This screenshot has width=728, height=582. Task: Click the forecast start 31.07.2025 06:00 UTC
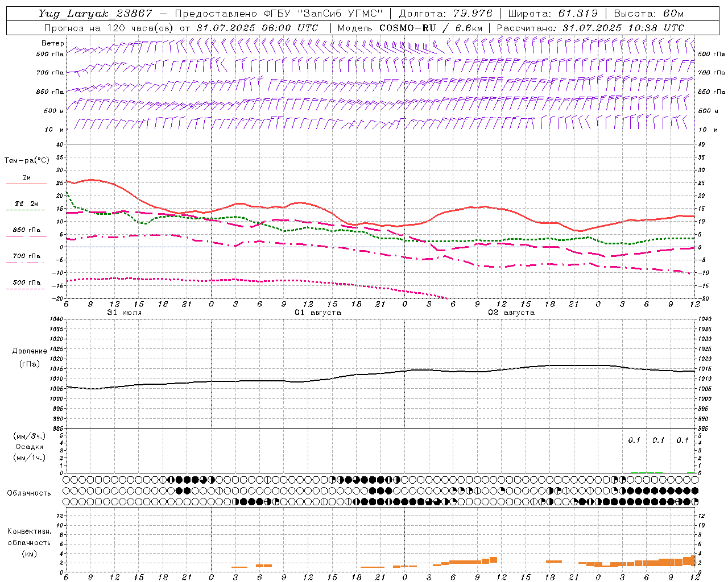(x=258, y=28)
